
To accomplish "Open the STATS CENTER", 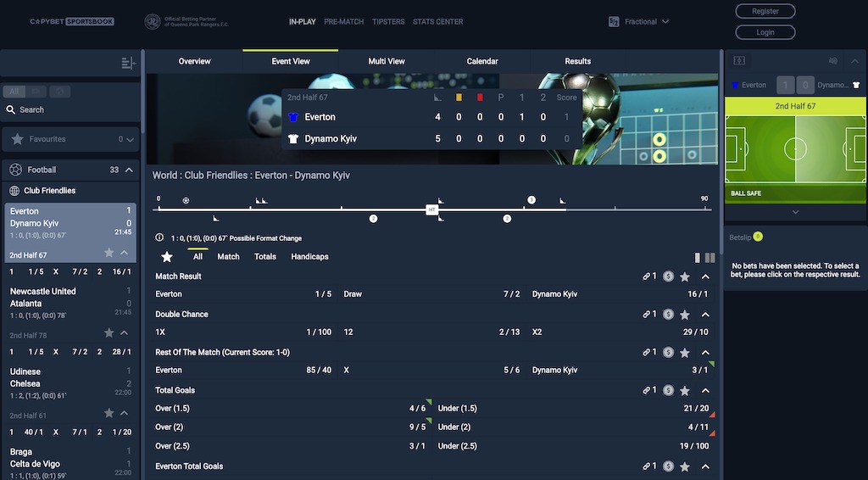I will coord(438,21).
